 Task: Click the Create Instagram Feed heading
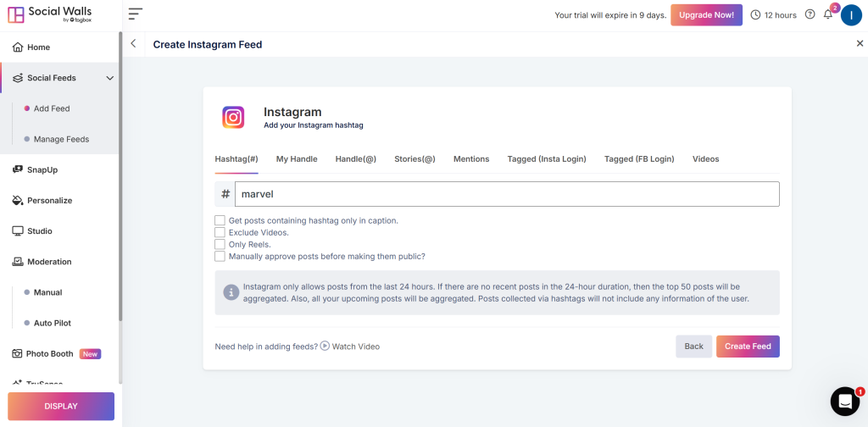pos(208,45)
